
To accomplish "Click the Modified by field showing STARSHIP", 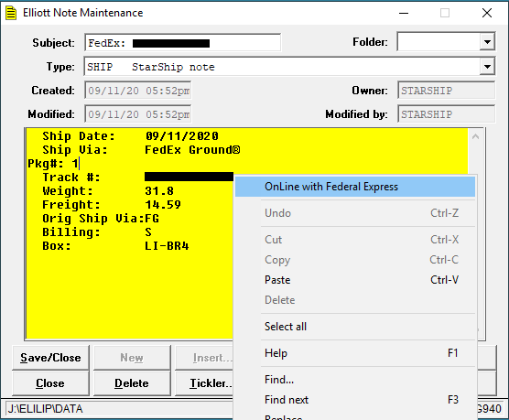I will click(447, 114).
